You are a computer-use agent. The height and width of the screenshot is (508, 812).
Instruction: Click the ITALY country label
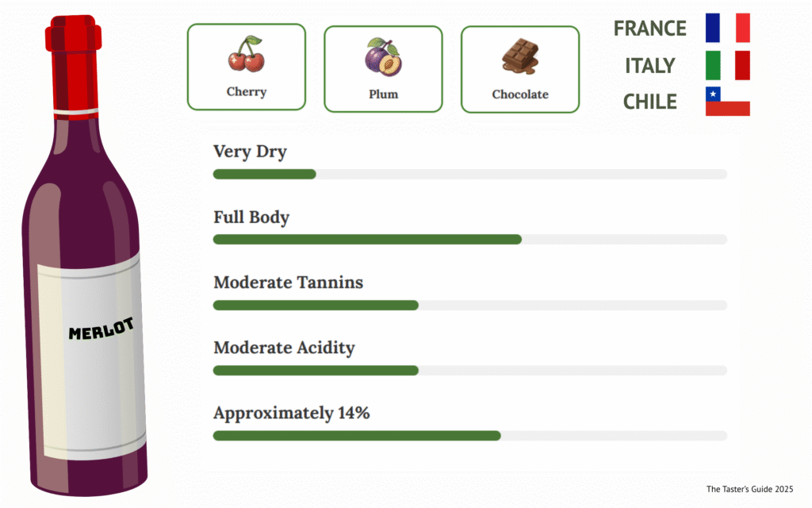point(649,66)
